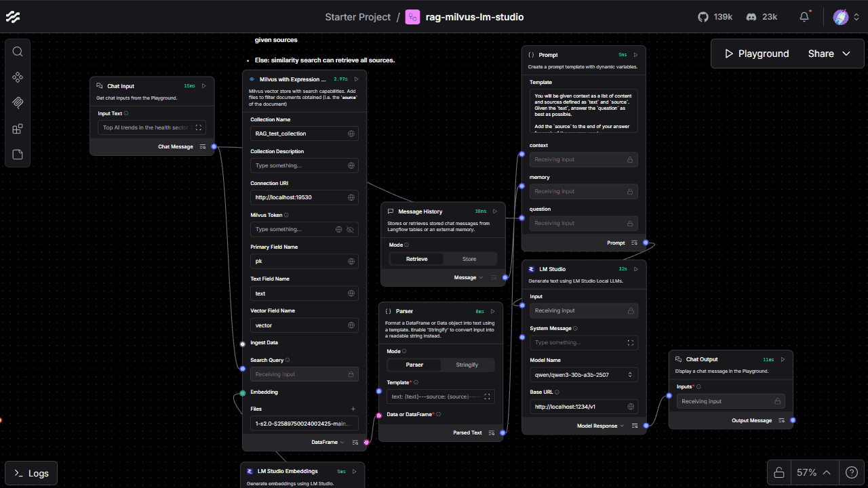Open the search icon in left sidebar
This screenshot has width=868, height=488.
(18, 52)
